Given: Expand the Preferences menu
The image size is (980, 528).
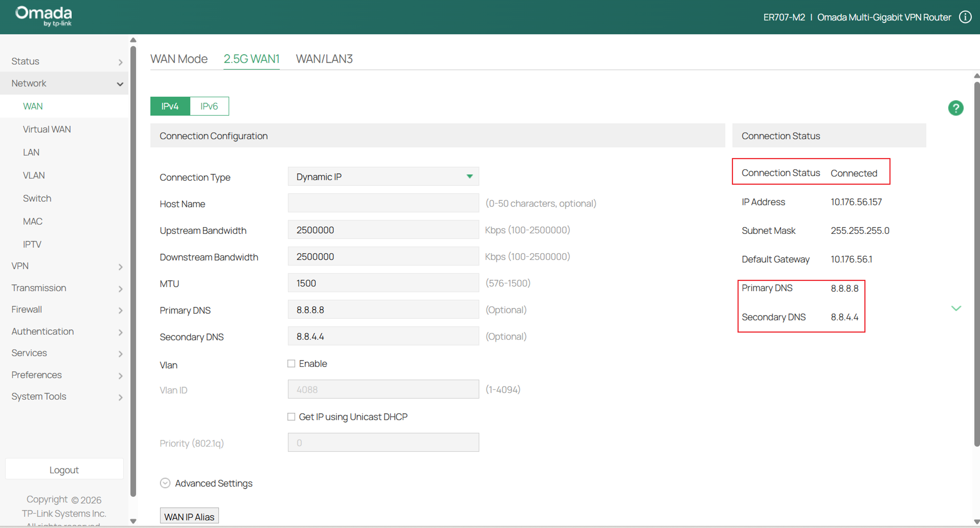Looking at the screenshot, I should tap(64, 375).
